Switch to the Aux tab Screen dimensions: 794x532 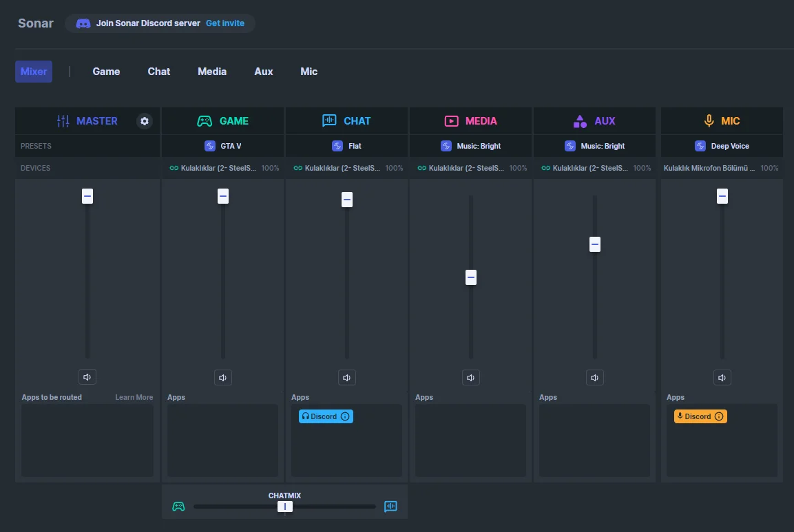264,72
